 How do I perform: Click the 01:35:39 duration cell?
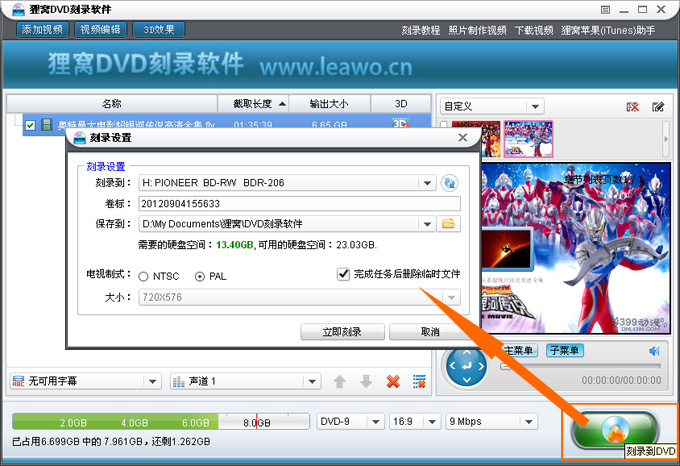tap(253, 124)
